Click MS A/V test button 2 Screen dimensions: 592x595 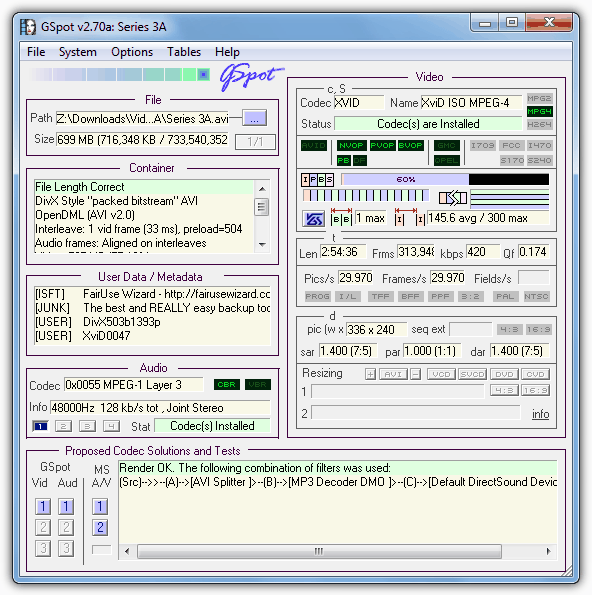(x=100, y=527)
